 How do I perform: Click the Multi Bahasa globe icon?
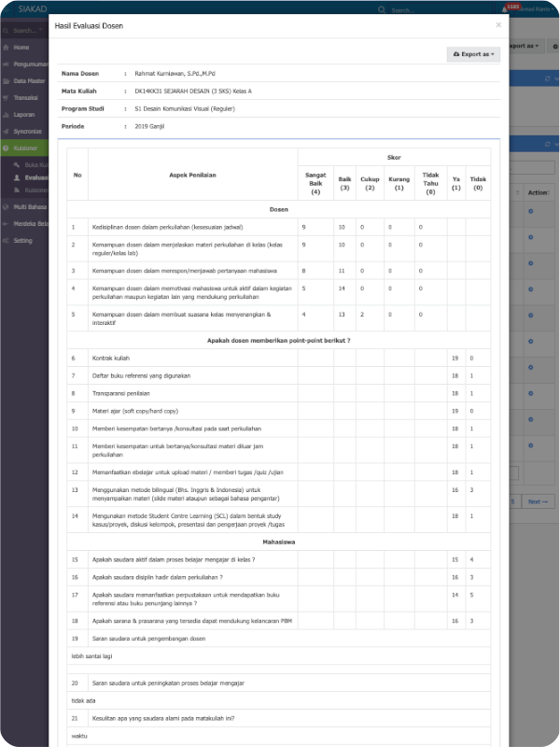pyautogui.click(x=7, y=206)
